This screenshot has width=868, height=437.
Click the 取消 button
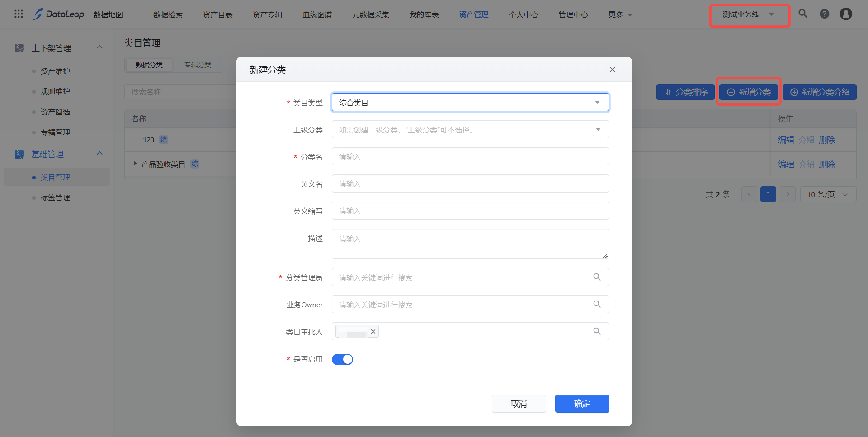(519, 404)
